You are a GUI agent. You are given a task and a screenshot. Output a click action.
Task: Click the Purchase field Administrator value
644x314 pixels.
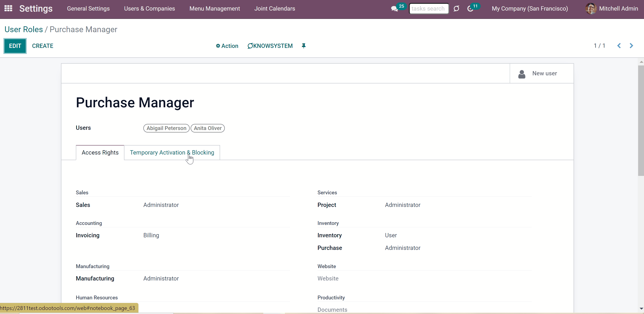[403, 248]
